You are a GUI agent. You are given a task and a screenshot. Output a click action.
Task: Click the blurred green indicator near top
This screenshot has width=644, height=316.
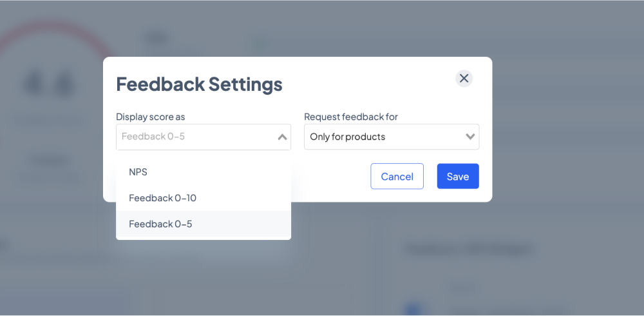tap(259, 44)
